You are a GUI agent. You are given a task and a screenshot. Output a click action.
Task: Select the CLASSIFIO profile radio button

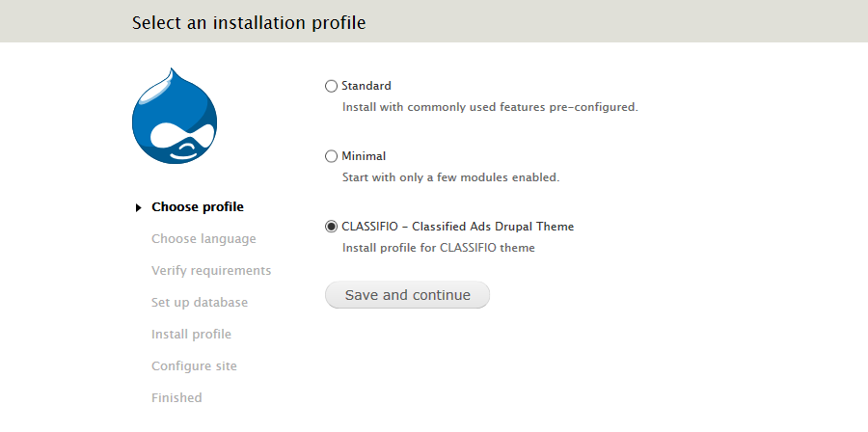coord(332,227)
